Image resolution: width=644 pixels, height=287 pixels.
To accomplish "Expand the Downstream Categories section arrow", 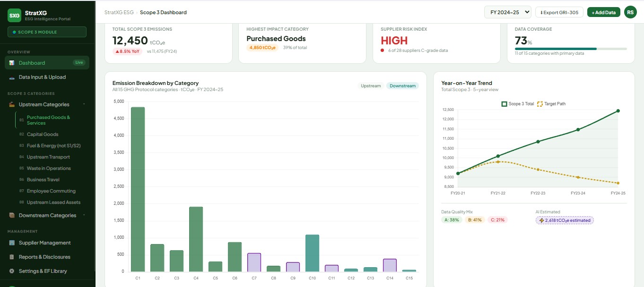I will pos(84,215).
